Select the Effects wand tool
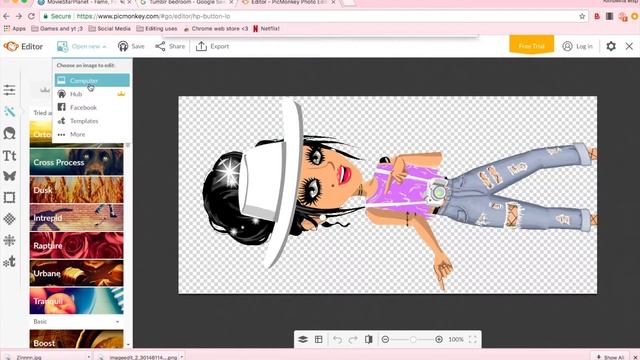Image resolution: width=640 pixels, height=360 pixels. click(x=9, y=111)
